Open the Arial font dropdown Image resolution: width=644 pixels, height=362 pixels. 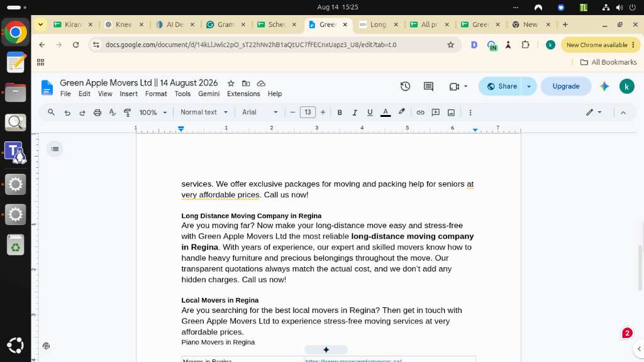[x=260, y=112]
